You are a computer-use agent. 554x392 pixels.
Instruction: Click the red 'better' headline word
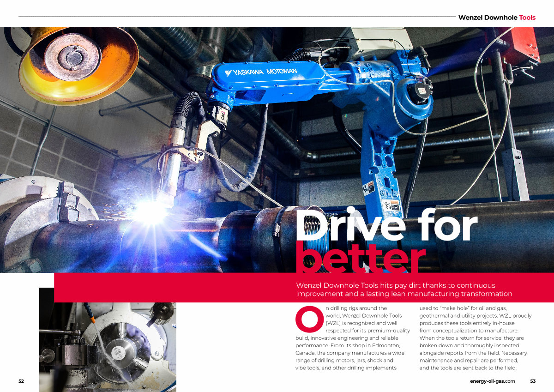360,258
